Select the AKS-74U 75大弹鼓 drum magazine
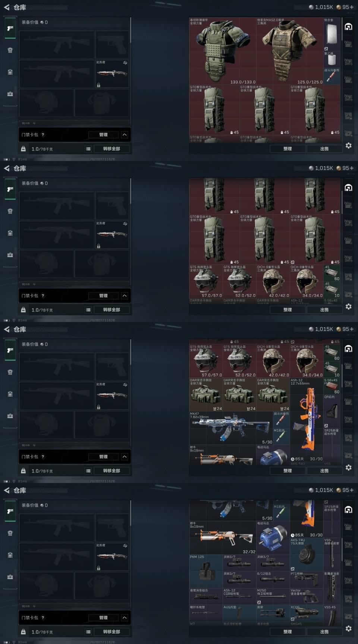 pos(307,555)
